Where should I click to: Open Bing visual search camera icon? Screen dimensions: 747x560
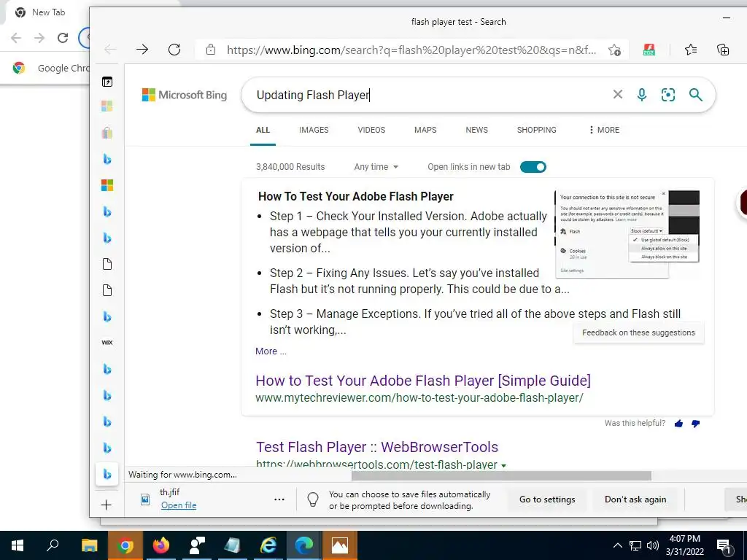(668, 95)
